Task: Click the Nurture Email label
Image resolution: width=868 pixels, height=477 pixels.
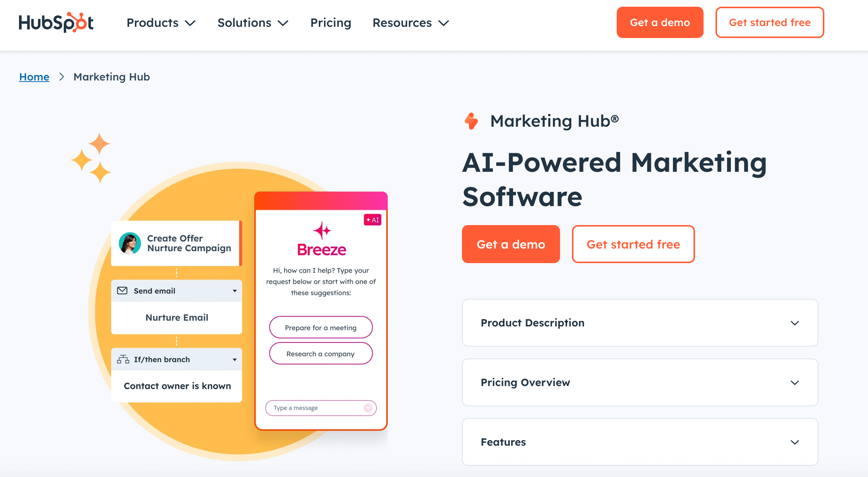Action: pos(177,318)
